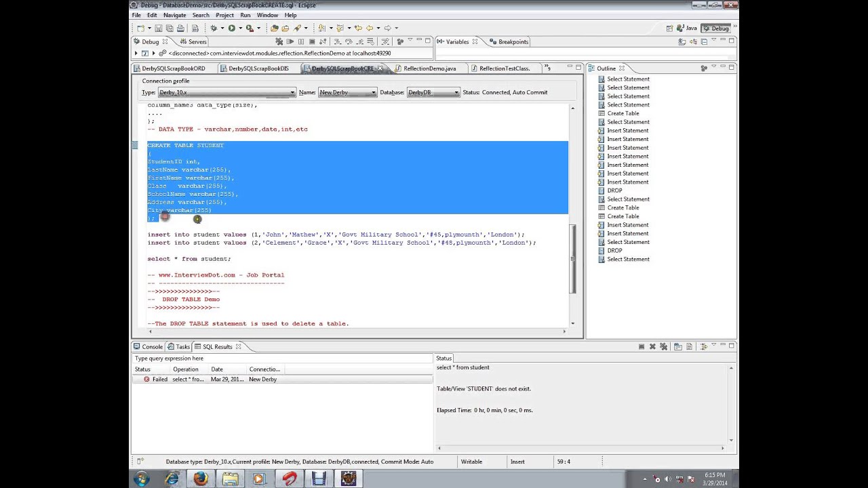Switch to the Console tab
Image resolution: width=868 pixels, height=488 pixels.
(147, 347)
